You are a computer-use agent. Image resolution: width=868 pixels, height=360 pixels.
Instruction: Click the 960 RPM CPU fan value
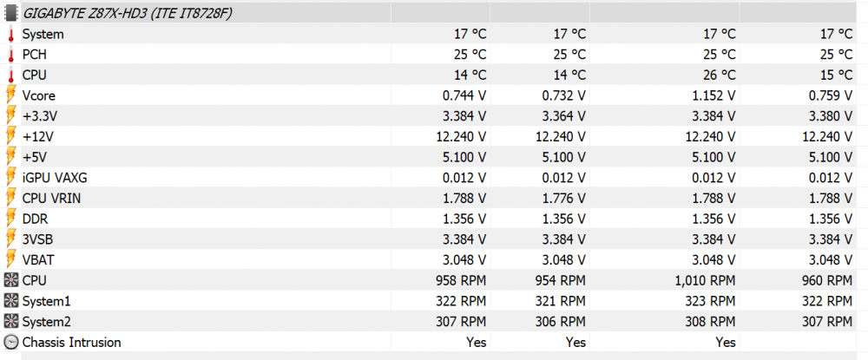(x=827, y=280)
